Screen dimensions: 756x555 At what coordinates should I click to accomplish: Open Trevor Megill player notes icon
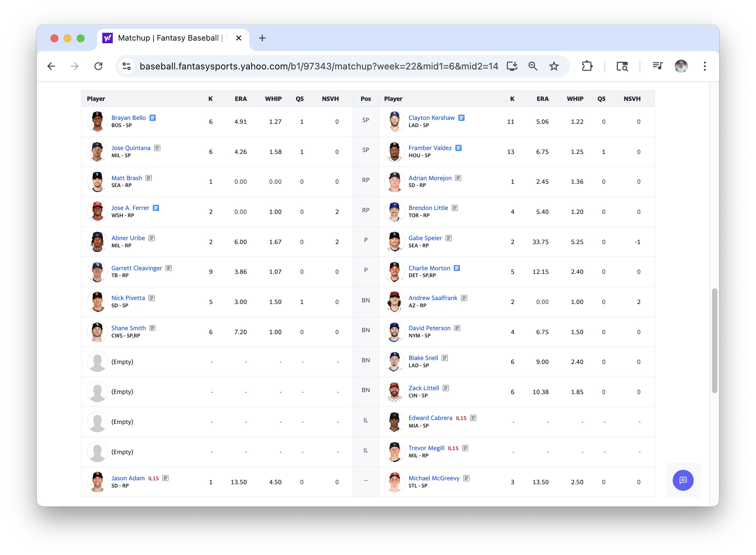[465, 448]
